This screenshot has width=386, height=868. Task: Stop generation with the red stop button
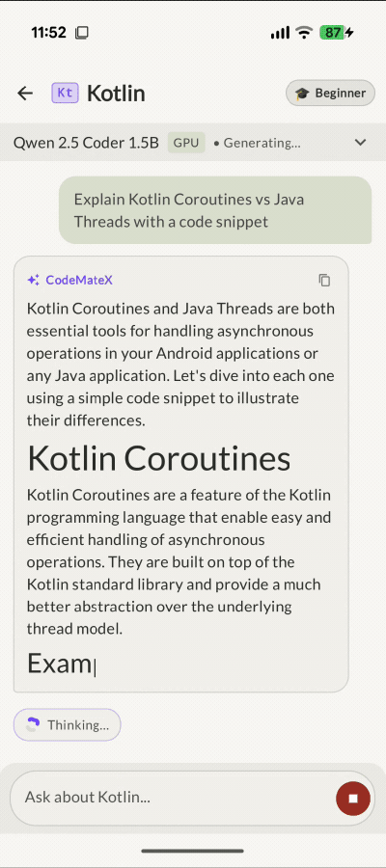point(353,799)
